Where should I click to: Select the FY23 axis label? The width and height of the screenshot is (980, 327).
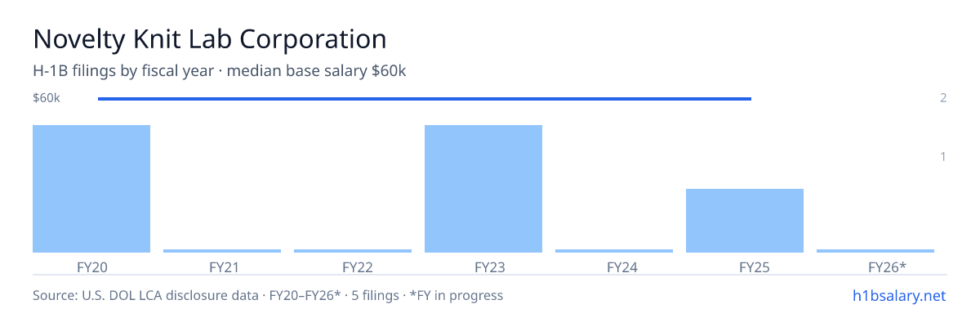pyautogui.click(x=483, y=267)
